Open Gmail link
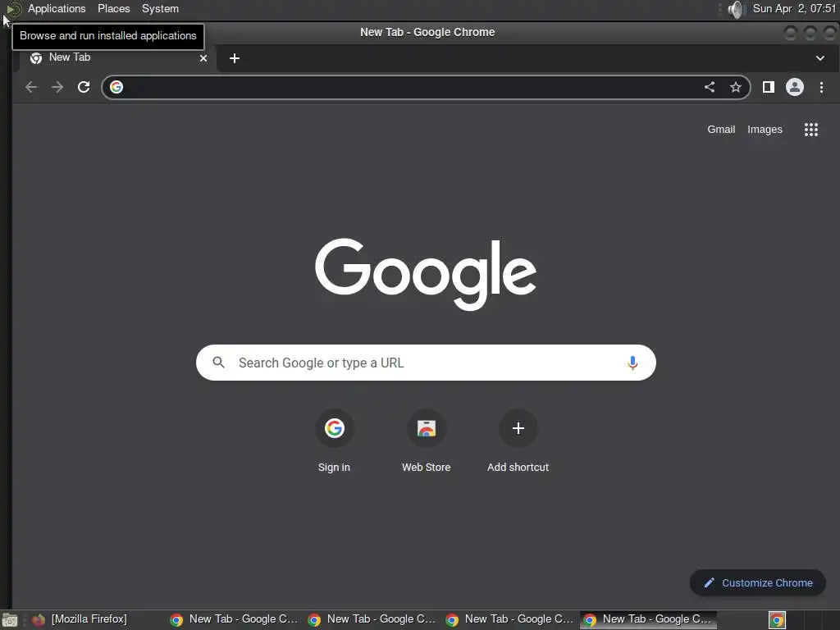 coord(721,129)
